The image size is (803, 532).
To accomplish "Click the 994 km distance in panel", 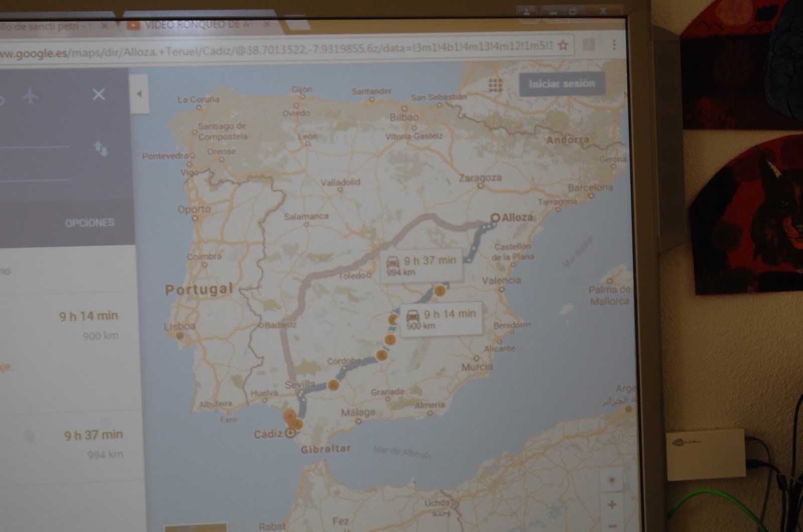I will pyautogui.click(x=105, y=454).
